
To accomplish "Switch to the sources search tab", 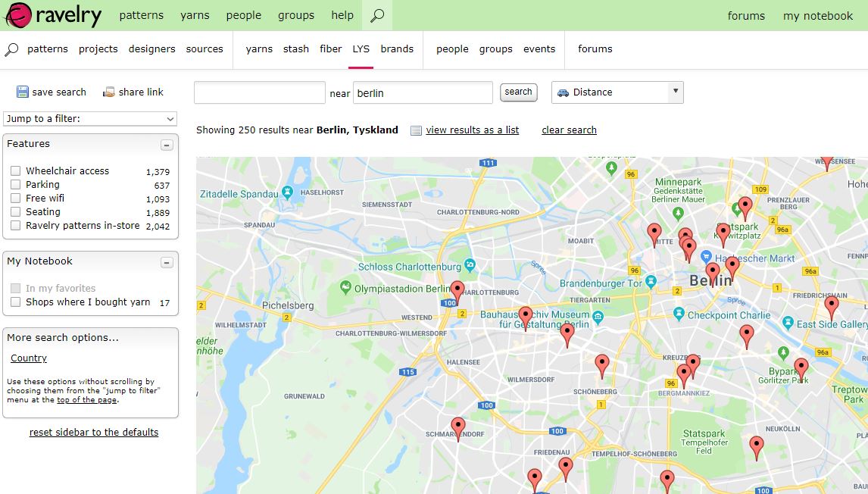I will (205, 49).
